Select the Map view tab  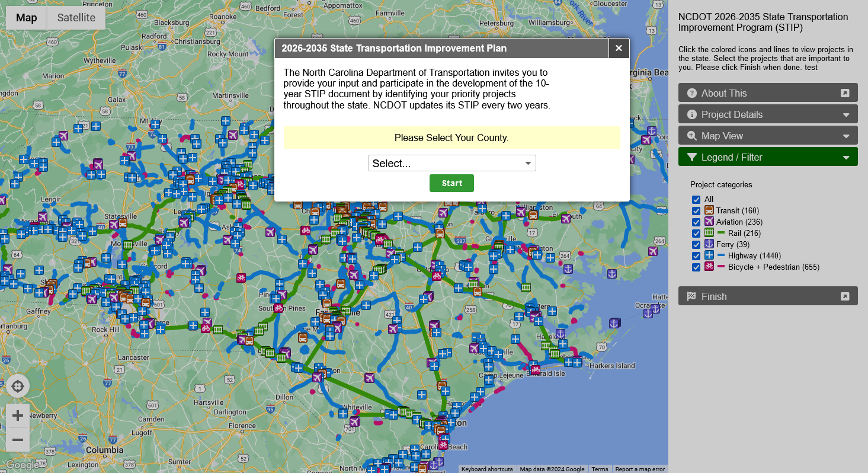click(26, 18)
